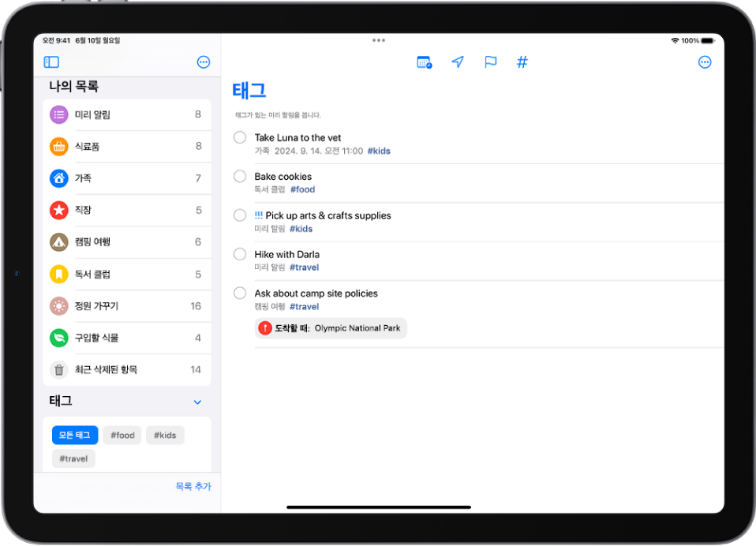Viewport: 756px width, 546px height.
Task: Tap #food tag on Bake cookies
Action: [x=303, y=189]
